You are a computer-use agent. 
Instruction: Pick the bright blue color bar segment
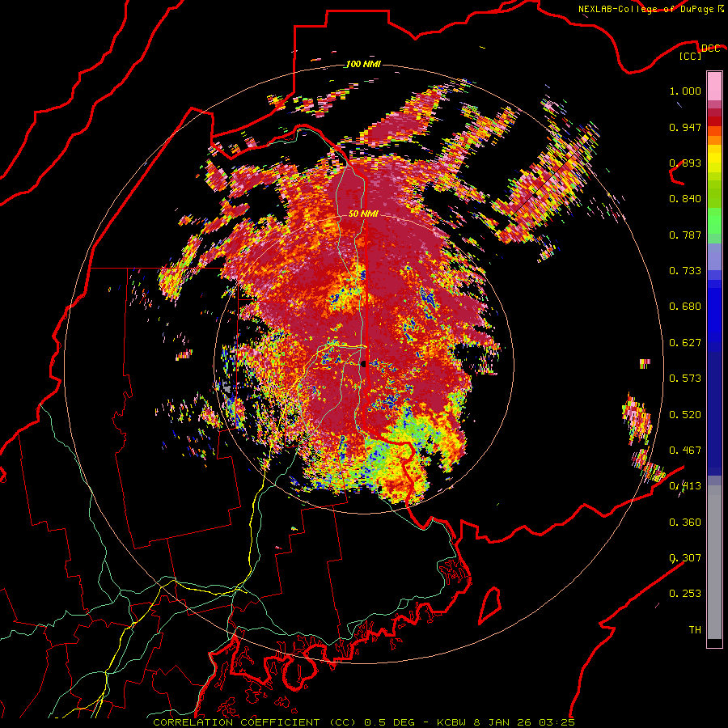tap(714, 315)
